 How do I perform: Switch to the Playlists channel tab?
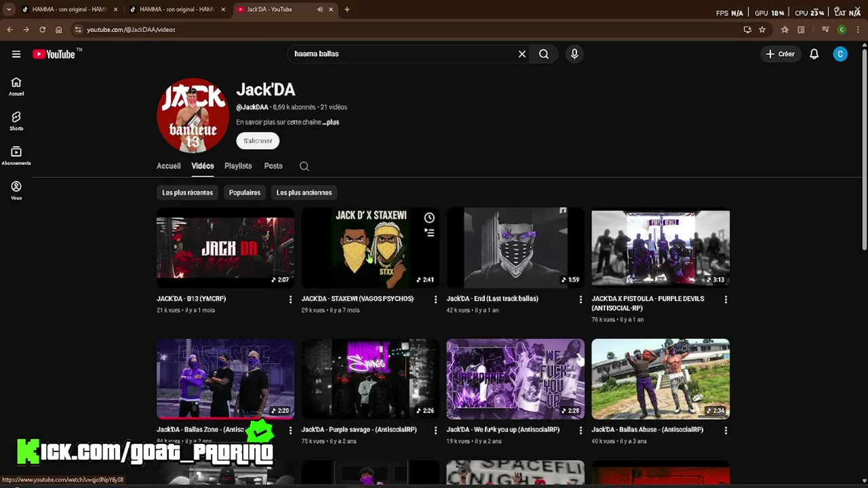pyautogui.click(x=238, y=166)
